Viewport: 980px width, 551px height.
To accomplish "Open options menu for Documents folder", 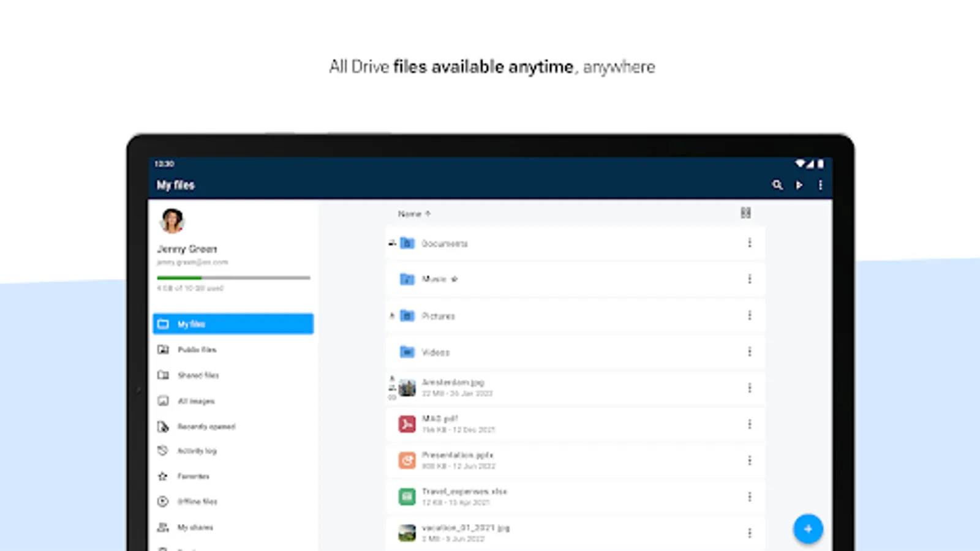I will pos(749,243).
